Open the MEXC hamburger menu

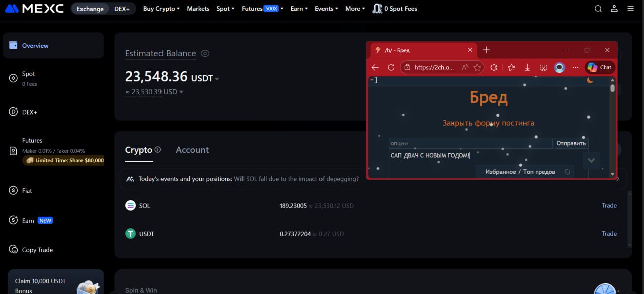[x=630, y=9]
